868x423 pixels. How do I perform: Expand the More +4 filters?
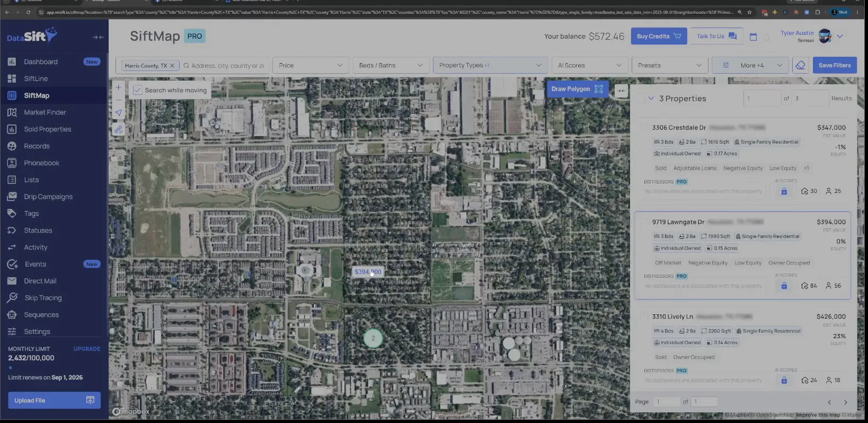tap(750, 65)
